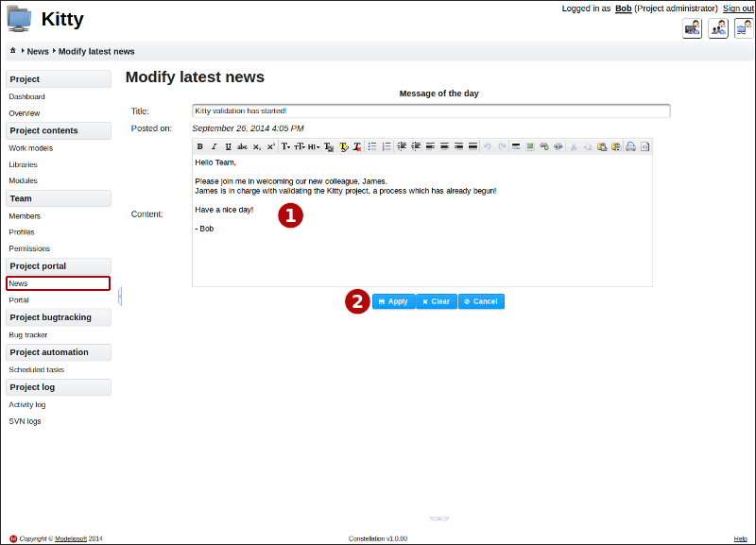756x545 pixels.
Task: Open the heading style dropdown
Action: coord(314,146)
